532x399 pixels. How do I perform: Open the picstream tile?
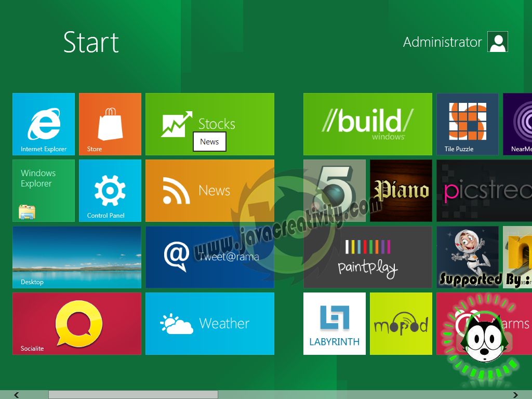click(484, 191)
